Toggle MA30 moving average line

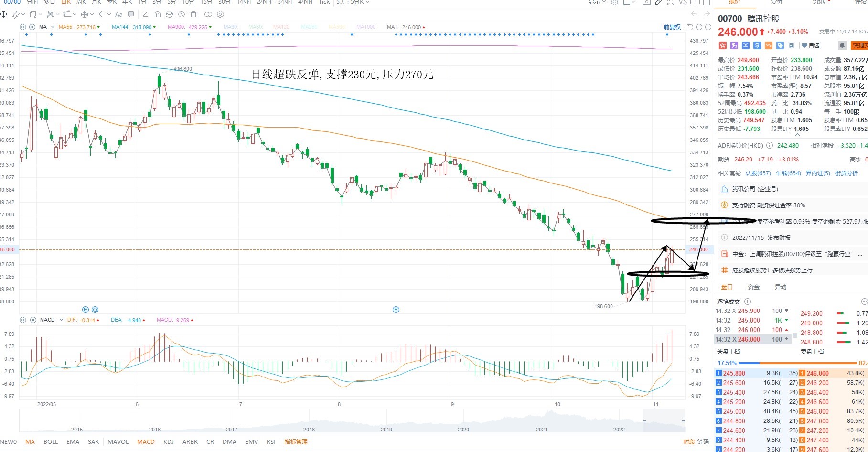tap(230, 27)
